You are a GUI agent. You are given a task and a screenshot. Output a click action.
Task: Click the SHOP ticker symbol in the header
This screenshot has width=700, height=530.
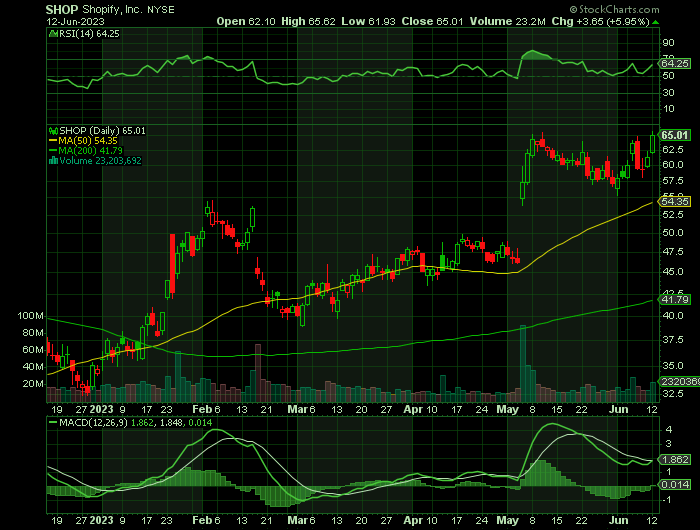(x=62, y=9)
